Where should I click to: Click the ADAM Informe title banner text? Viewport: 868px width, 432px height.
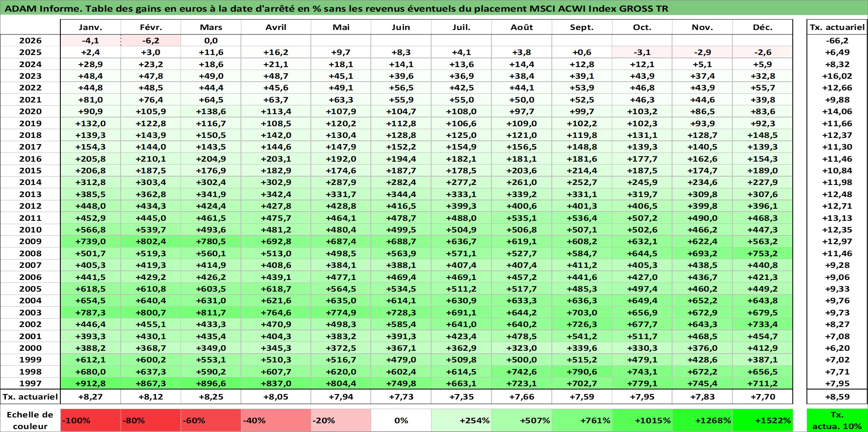[x=336, y=8]
